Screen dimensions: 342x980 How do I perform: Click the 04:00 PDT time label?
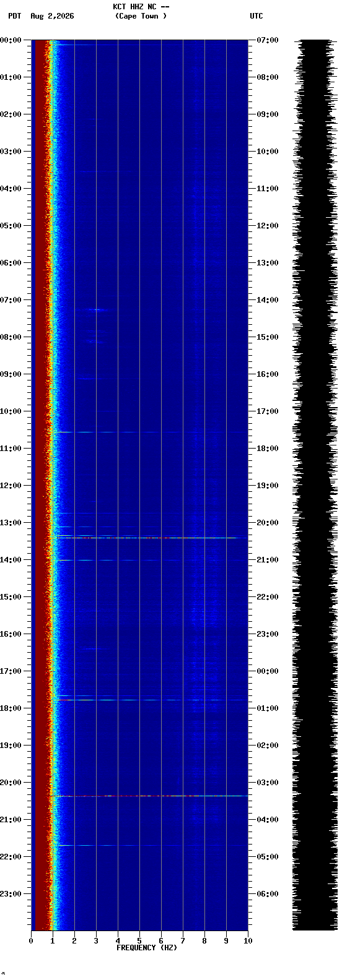point(11,189)
